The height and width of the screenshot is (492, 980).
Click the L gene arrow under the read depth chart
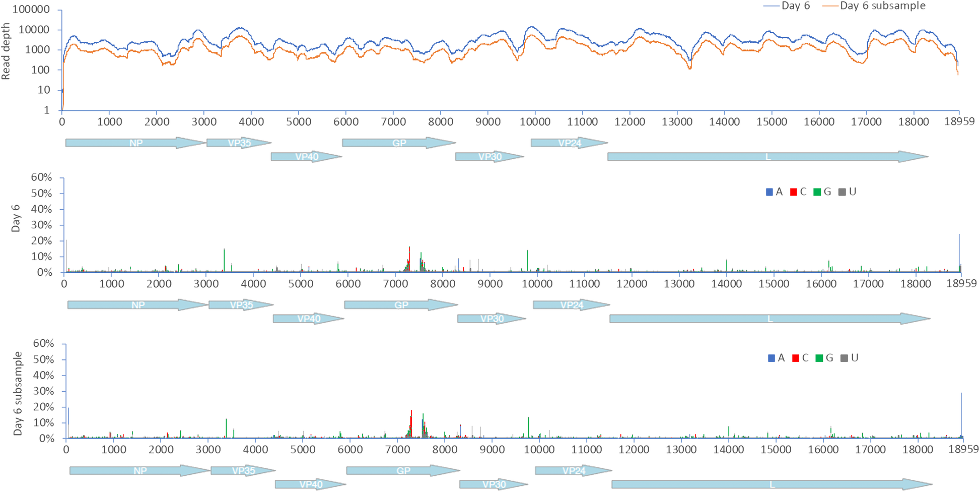tap(768, 157)
